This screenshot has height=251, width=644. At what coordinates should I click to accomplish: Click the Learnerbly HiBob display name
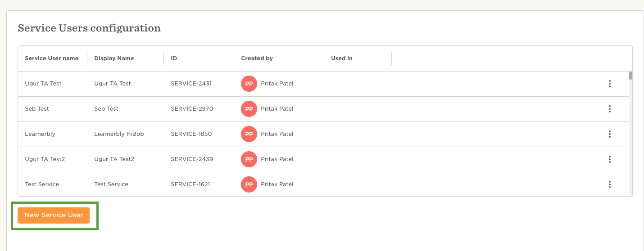click(x=119, y=134)
